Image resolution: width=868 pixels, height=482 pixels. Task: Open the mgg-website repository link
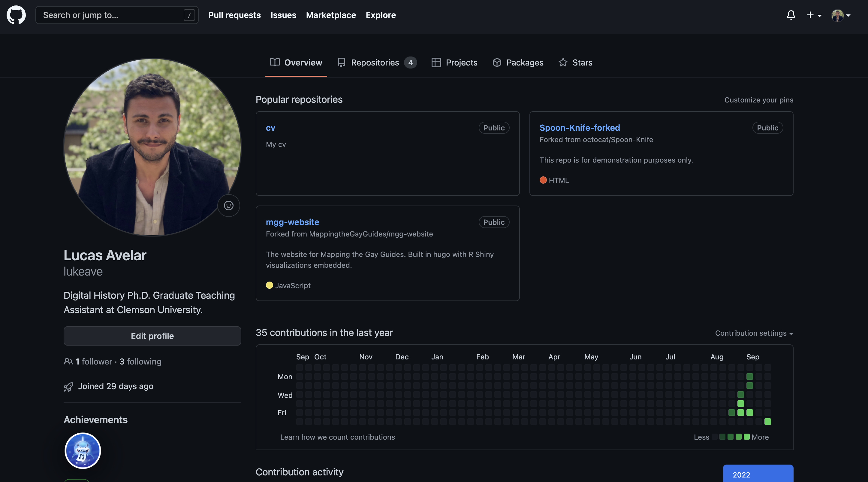pos(292,222)
